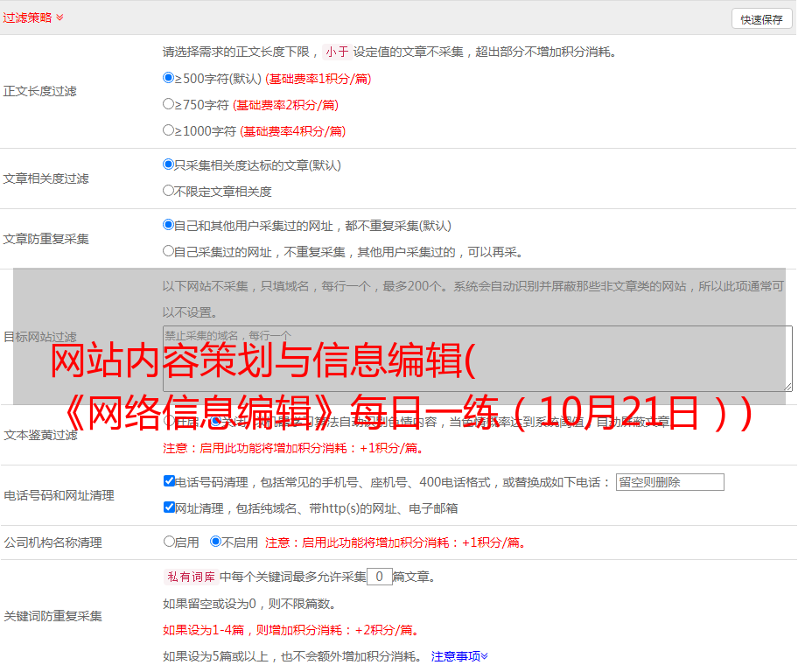
Task: Select 自己和其他用户采集过的网址 no-repeat option
Action: [x=169, y=225]
